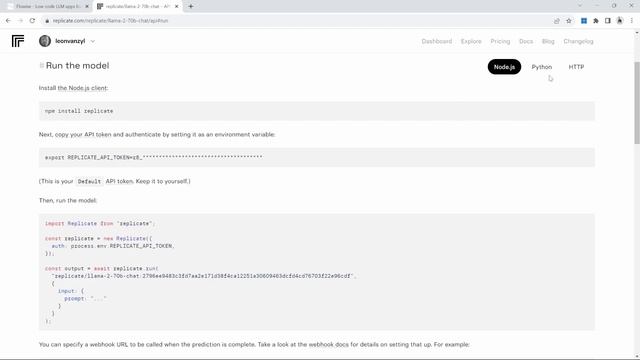Click the export REPLICATE_API_TOKEN code line
Screen dimensions: 640x360
[x=153, y=157]
